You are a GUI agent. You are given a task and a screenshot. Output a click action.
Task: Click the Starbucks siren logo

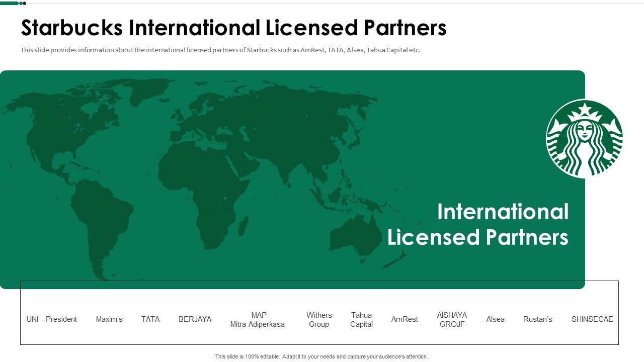click(x=585, y=138)
